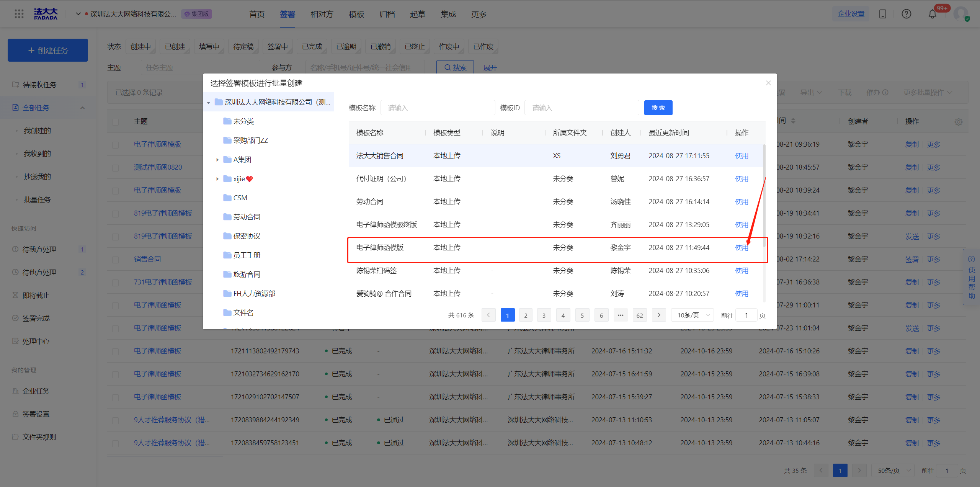Open the 使用帮助 side help tab
Image resolution: width=980 pixels, height=487 pixels.
click(972, 277)
